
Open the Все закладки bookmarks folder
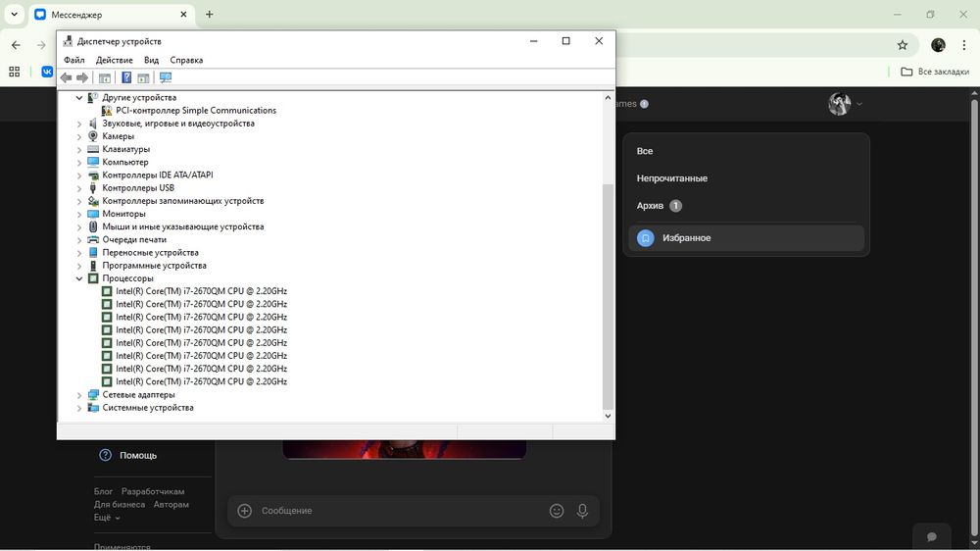pos(934,72)
